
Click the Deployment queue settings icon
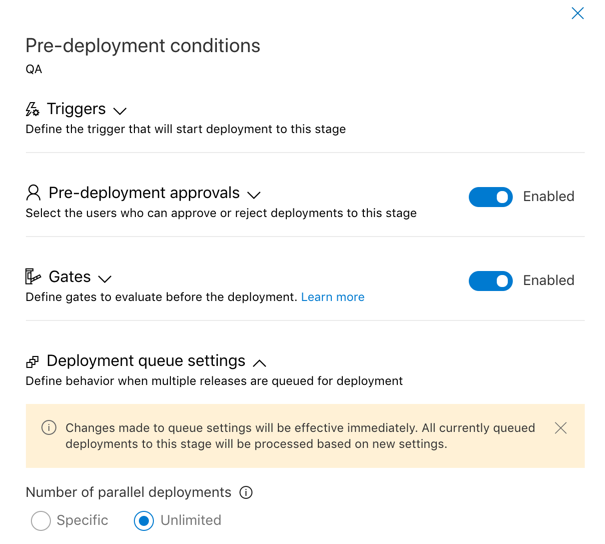(33, 362)
